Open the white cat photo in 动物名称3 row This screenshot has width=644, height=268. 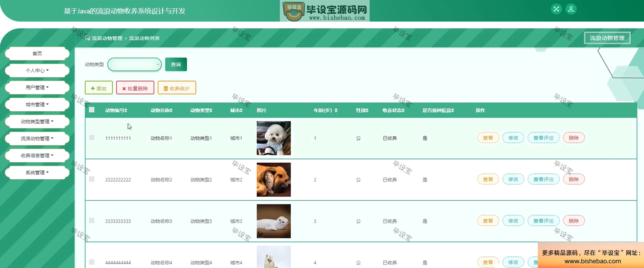(x=274, y=221)
